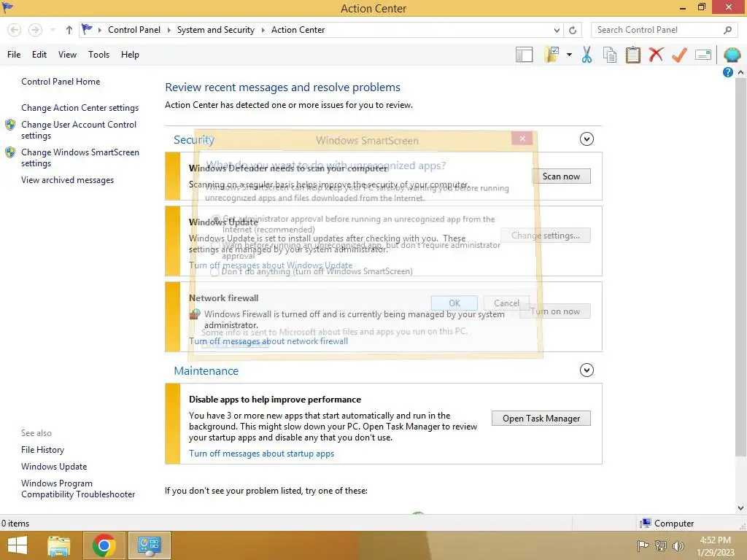Click the orange checkmark Properties icon
This screenshot has height=560, width=747.
tap(679, 55)
